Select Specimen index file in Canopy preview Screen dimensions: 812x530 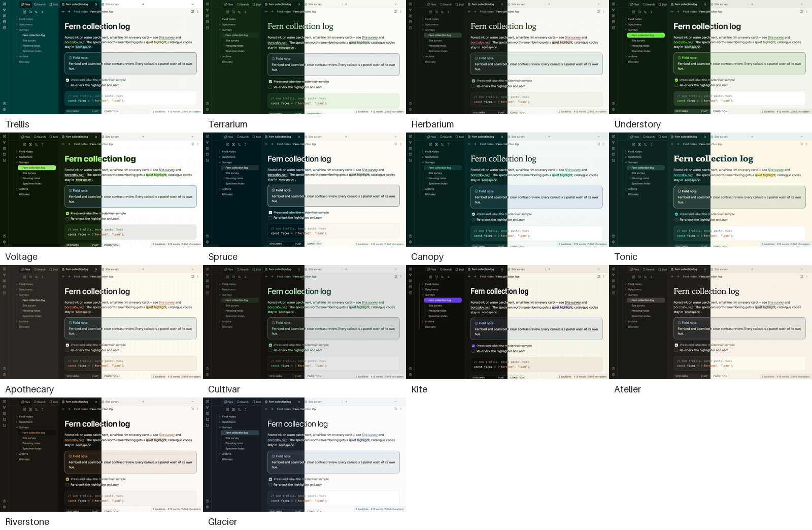(438, 184)
